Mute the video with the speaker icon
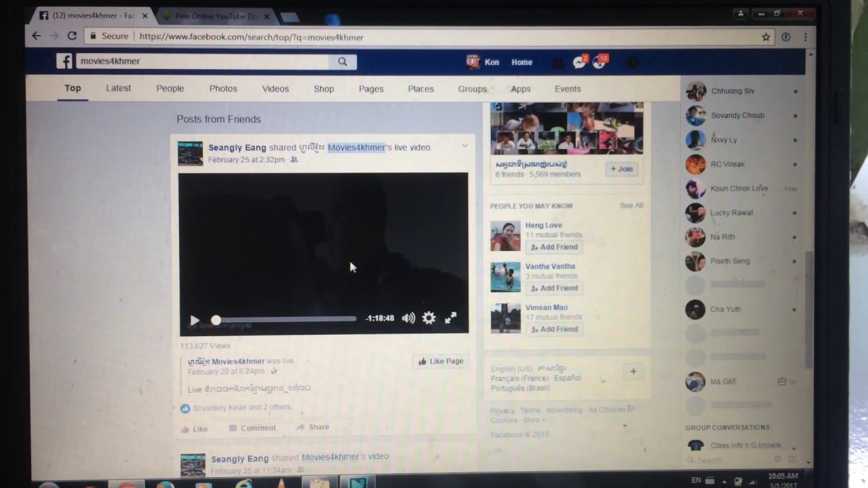Screen dimensions: 868x488 click(x=408, y=318)
